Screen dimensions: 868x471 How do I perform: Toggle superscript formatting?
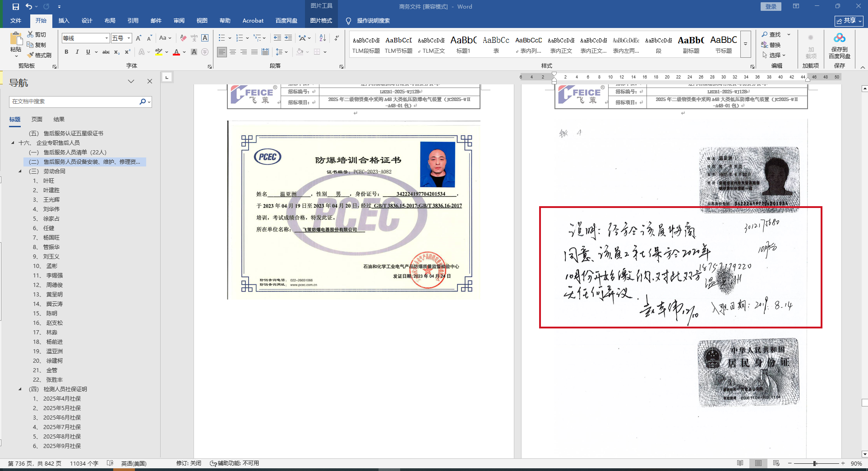(x=128, y=52)
